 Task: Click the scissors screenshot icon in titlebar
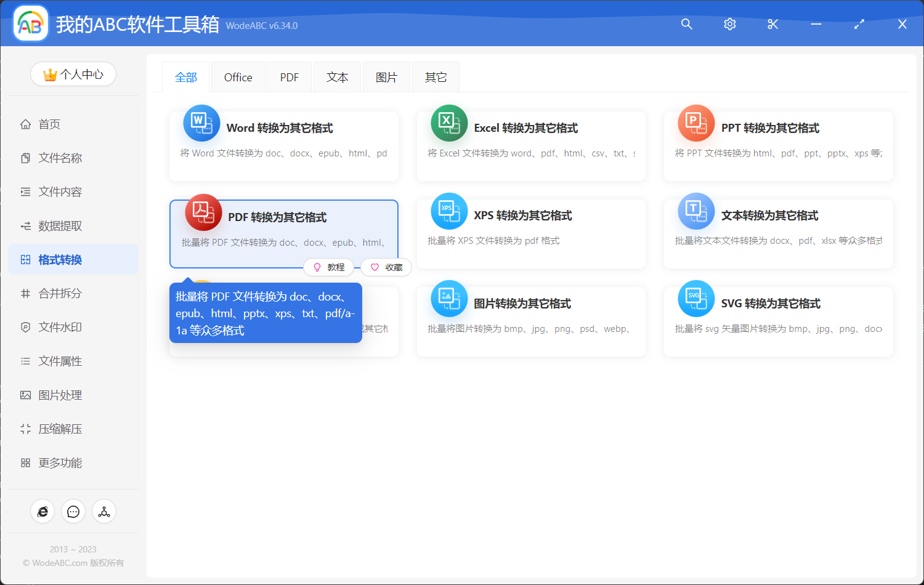pos(772,24)
